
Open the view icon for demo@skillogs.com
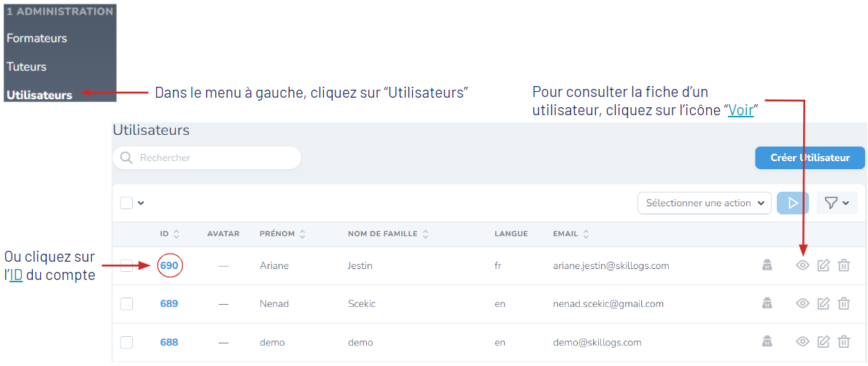pos(802,342)
